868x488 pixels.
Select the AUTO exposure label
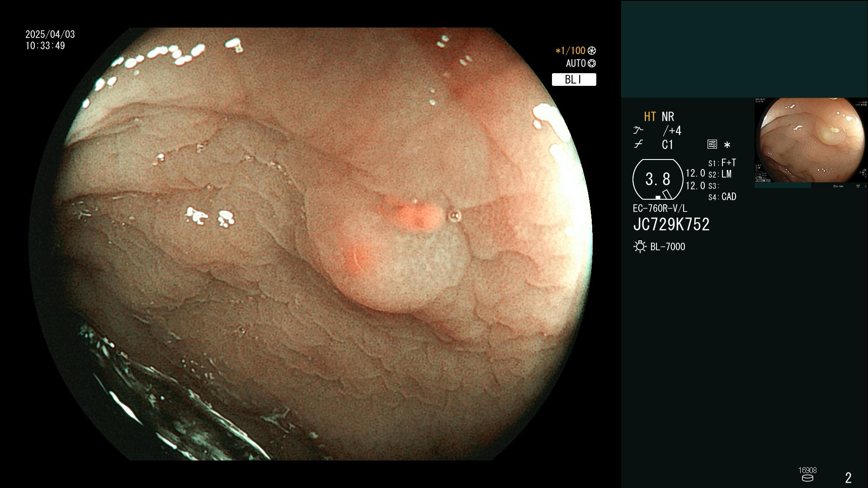coord(576,64)
